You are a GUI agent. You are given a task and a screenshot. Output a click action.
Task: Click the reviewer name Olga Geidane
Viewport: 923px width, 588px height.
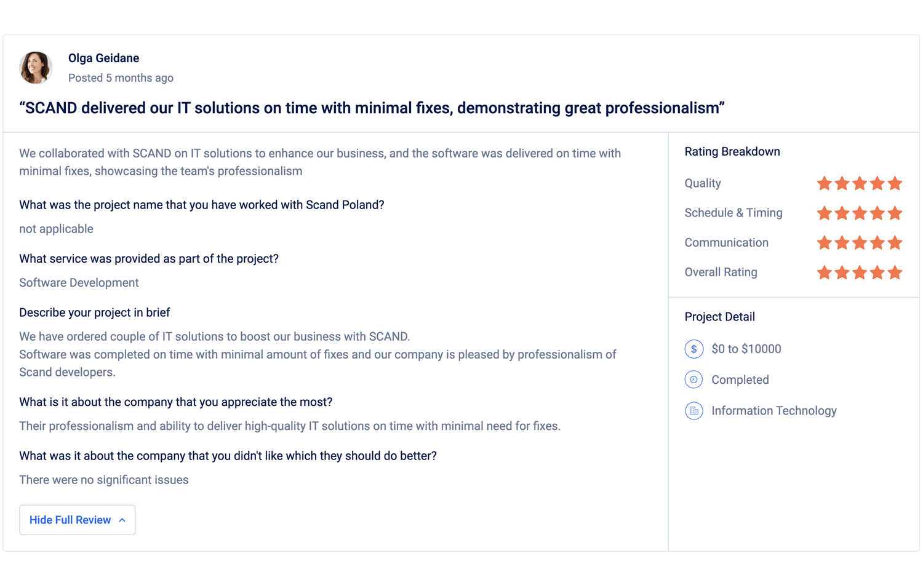point(103,58)
